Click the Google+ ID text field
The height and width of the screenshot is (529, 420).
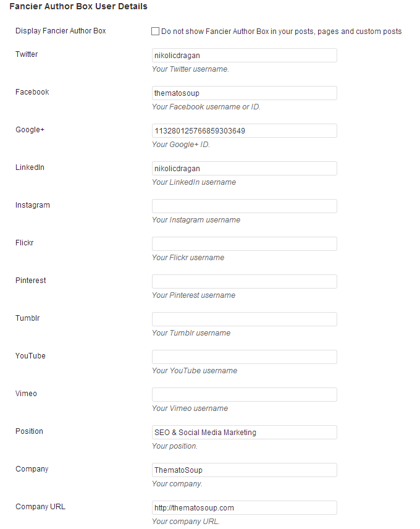244,131
